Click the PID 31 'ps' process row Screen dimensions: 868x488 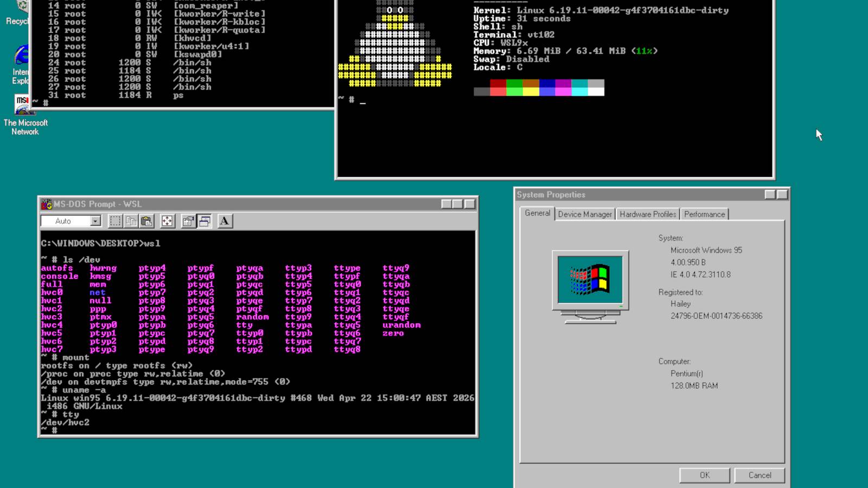116,95
